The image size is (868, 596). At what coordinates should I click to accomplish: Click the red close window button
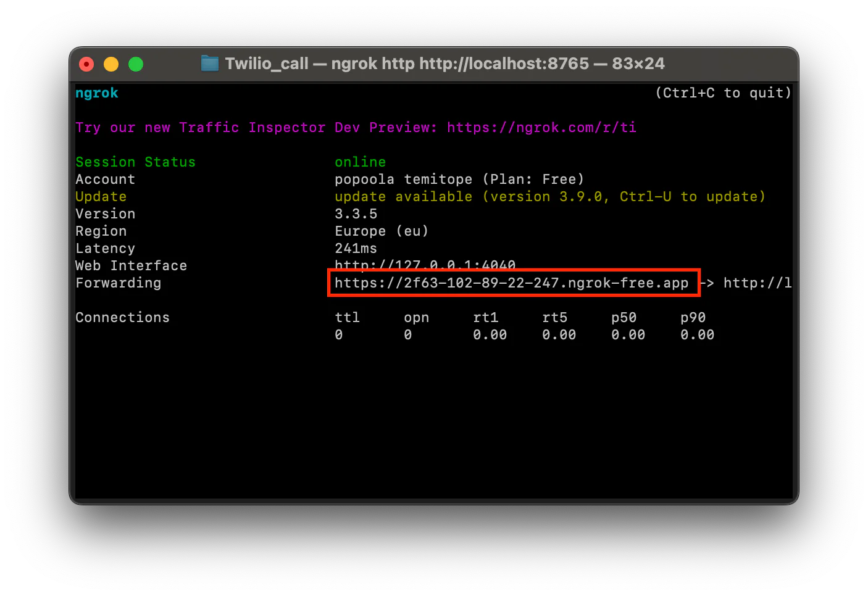coord(86,64)
